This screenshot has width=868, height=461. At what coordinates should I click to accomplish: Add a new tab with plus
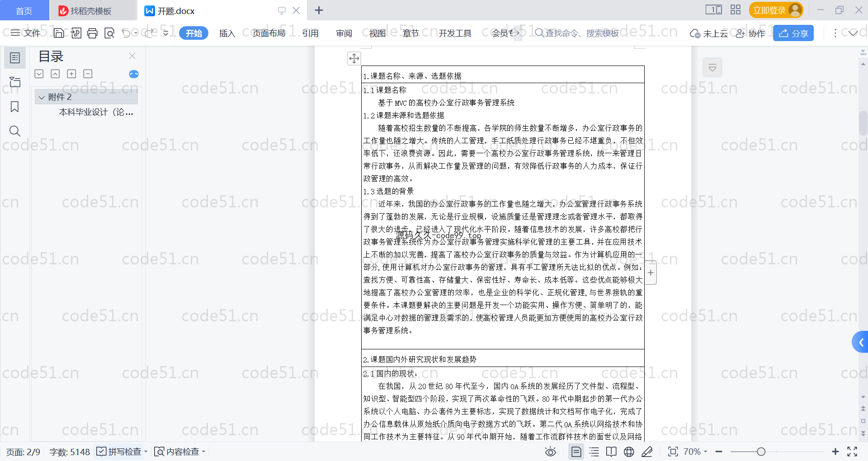click(319, 10)
